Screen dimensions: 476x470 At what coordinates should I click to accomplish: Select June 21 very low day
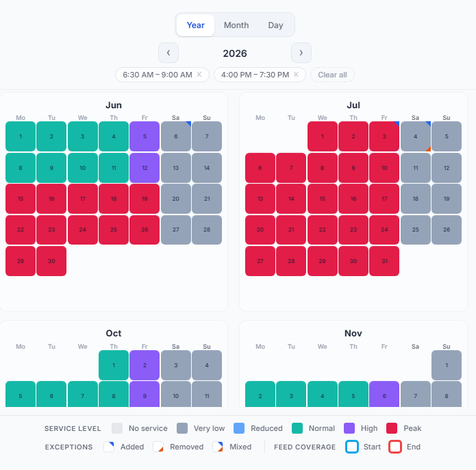click(x=207, y=199)
